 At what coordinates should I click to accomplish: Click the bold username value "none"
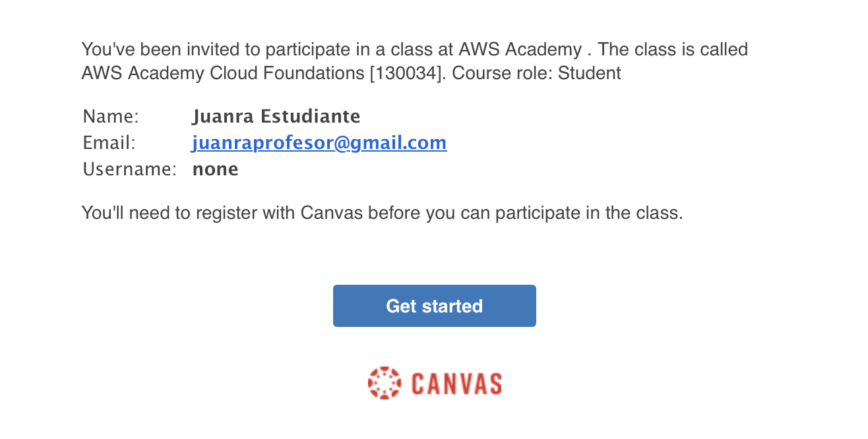click(215, 169)
